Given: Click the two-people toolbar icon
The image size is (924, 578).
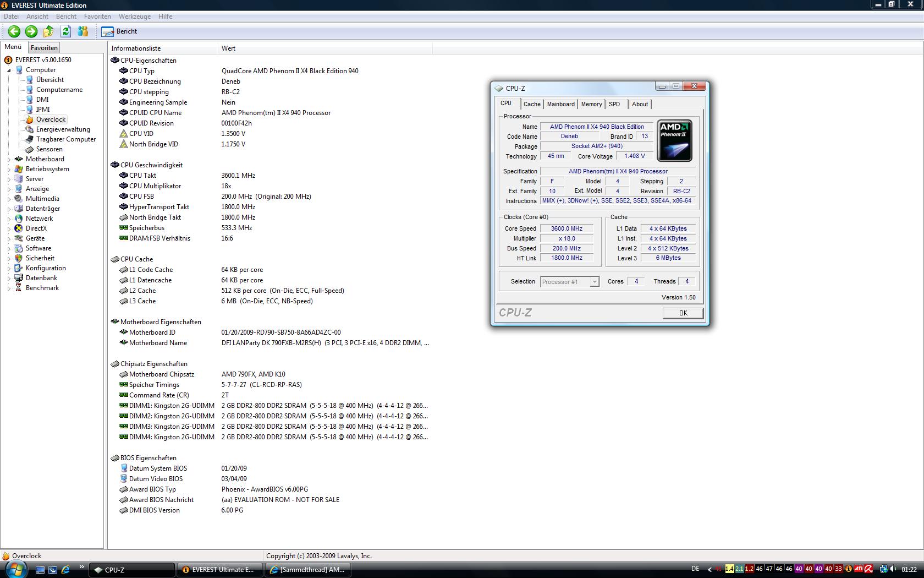Looking at the screenshot, I should [x=83, y=31].
